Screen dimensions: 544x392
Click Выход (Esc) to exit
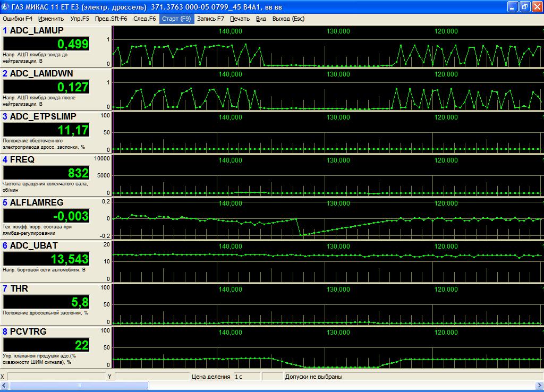tap(288, 19)
